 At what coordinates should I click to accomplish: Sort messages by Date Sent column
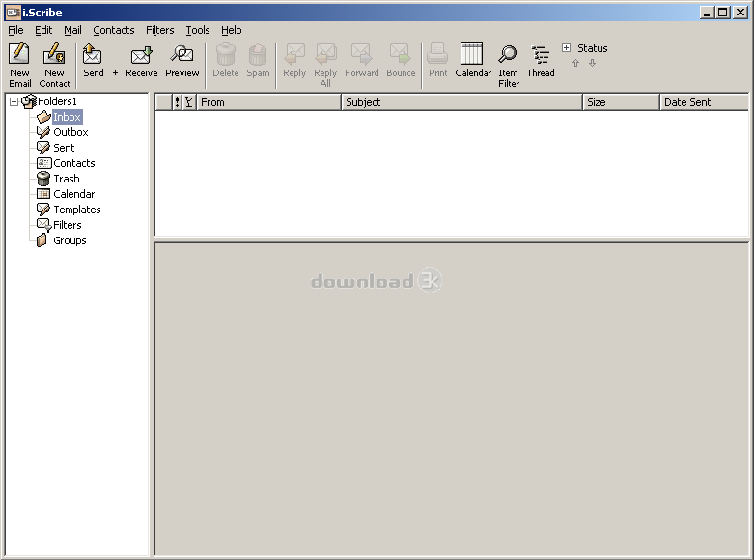705,102
